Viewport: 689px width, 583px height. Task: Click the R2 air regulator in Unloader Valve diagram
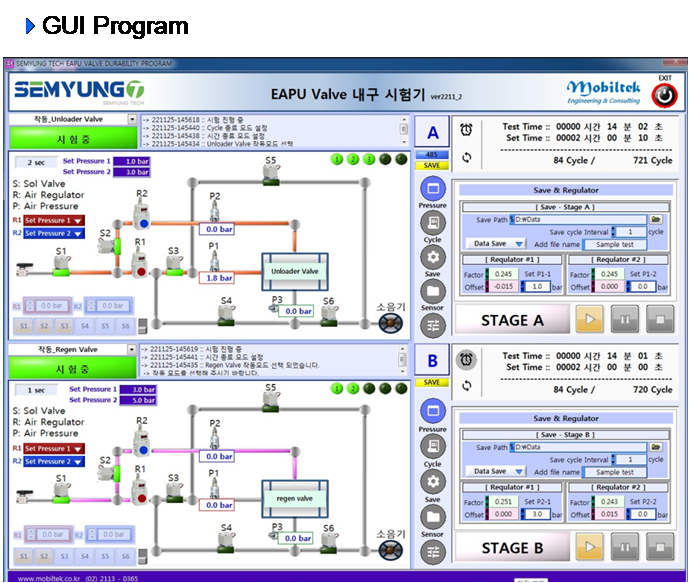pyautogui.click(x=142, y=214)
